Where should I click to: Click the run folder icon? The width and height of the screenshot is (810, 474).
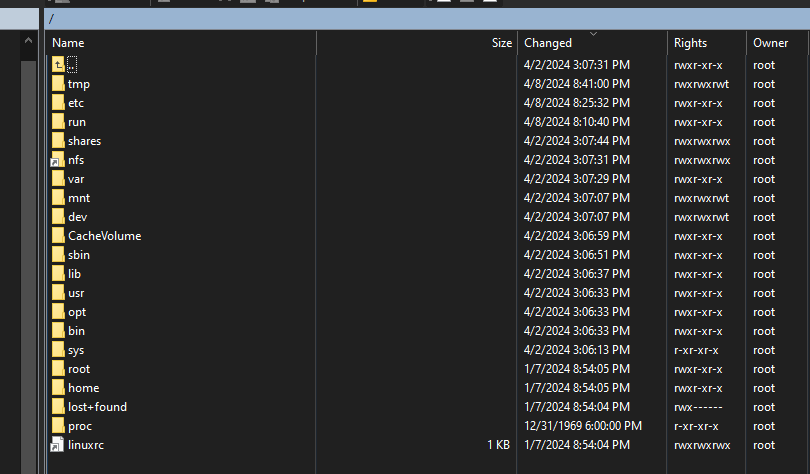[58, 122]
